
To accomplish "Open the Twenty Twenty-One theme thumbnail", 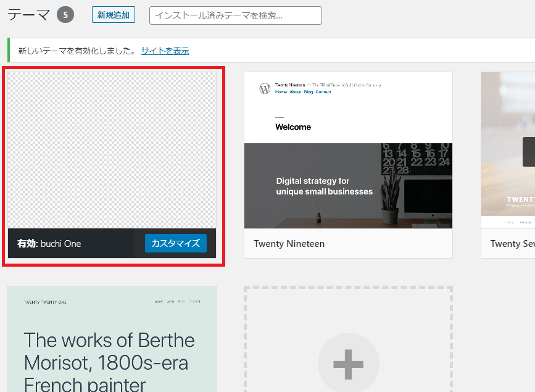I will coord(112,339).
